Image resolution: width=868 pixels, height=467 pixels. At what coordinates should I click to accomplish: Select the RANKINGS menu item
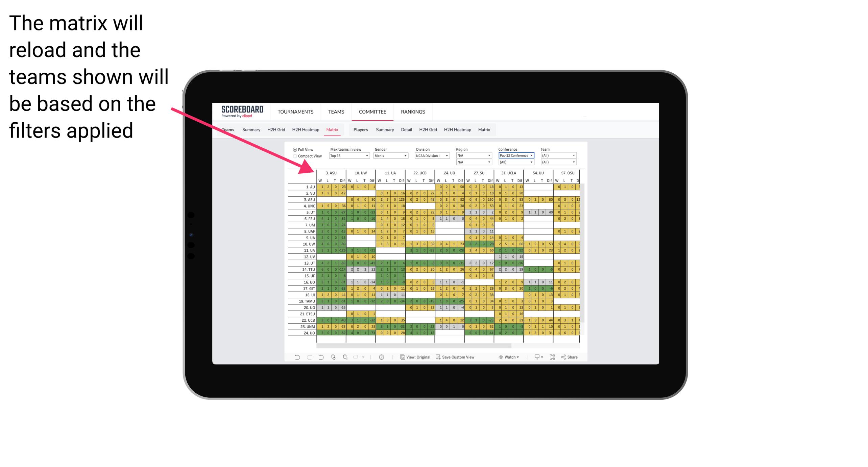(x=414, y=112)
